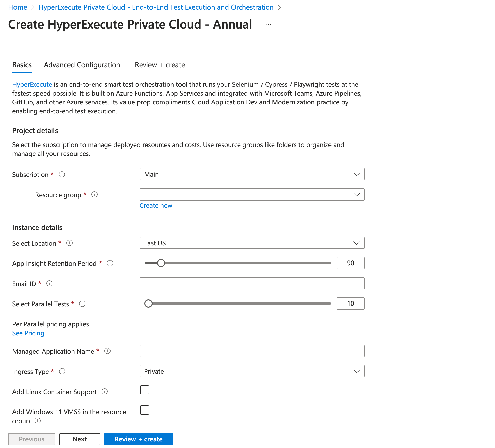The width and height of the screenshot is (495, 448).
Task: Switch to the Advanced Configuration tab
Action: tap(82, 65)
